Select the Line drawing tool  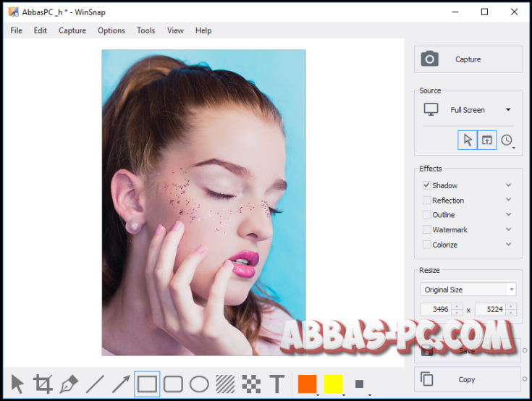tap(95, 384)
